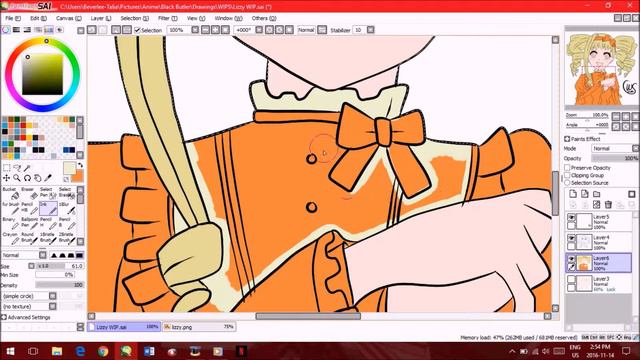This screenshot has width=640, height=360.
Task: Switch to lizzy.png document tab
Action: tap(199, 327)
